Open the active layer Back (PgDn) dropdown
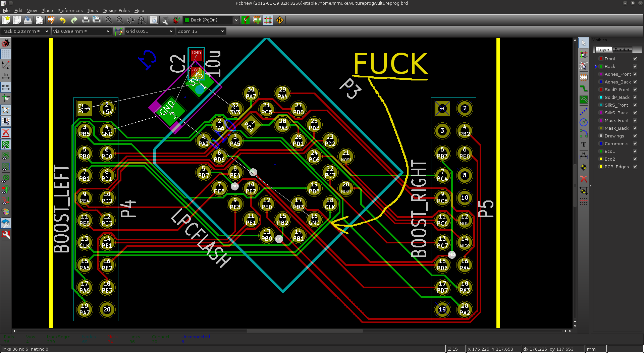 (211, 20)
